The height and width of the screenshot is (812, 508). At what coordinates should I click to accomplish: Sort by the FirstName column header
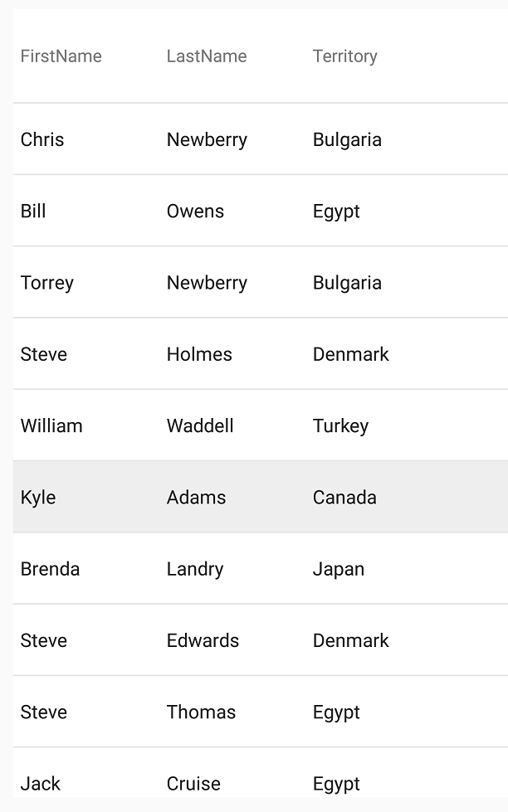[61, 56]
